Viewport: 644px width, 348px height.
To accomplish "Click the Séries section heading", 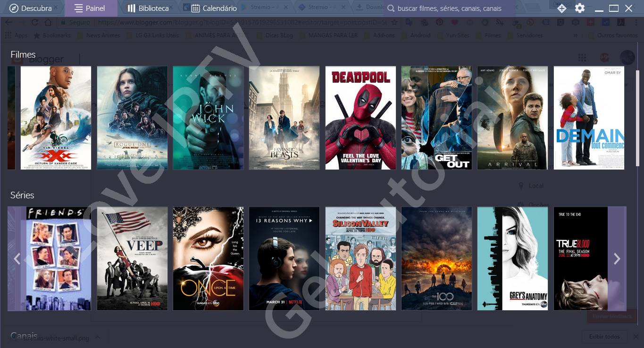I will (x=22, y=195).
